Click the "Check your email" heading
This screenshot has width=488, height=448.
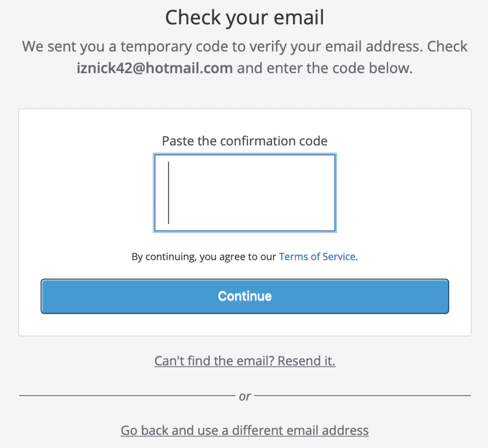coord(244,18)
